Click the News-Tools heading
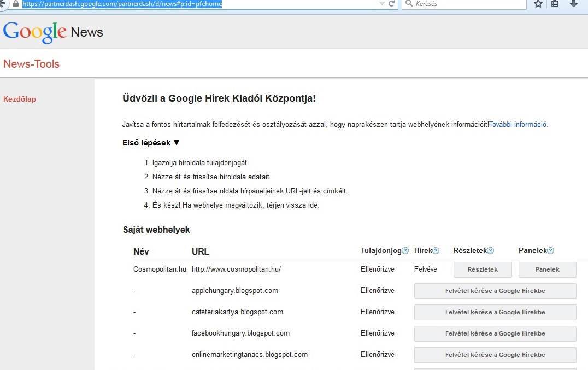 (31, 64)
